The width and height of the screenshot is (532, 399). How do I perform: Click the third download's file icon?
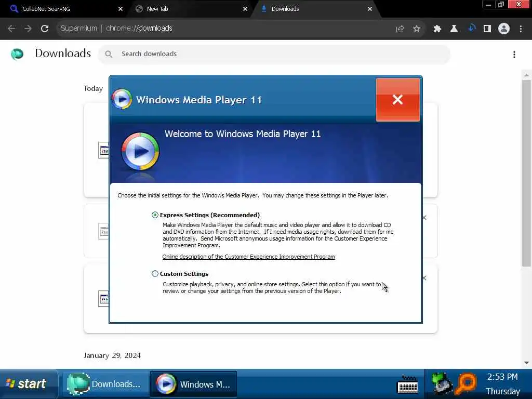point(103,299)
